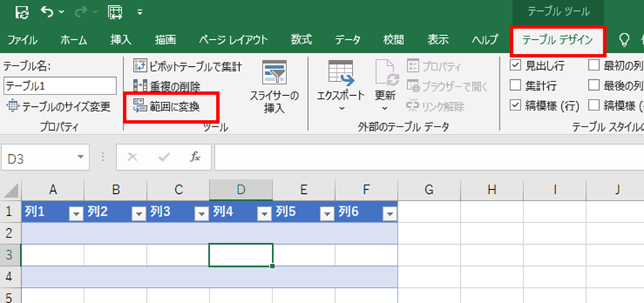Open the 列1 filter dropdown
This screenshot has height=303, width=644.
(76, 213)
